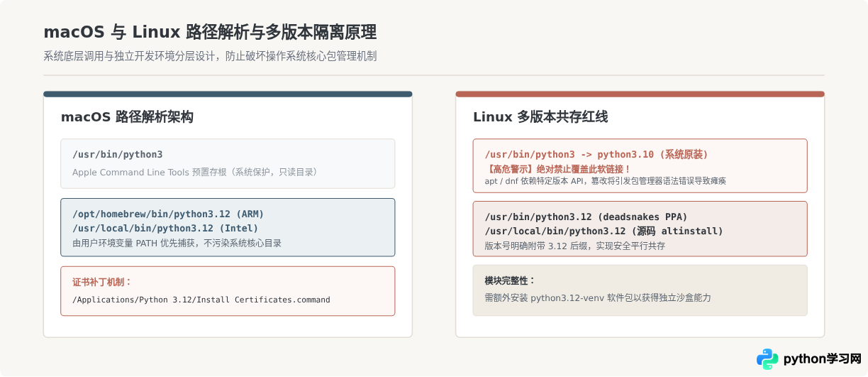Click 'apt / dnf 依赖特定版本 API' text
Viewport: 868px width, 377px height.
click(605, 181)
